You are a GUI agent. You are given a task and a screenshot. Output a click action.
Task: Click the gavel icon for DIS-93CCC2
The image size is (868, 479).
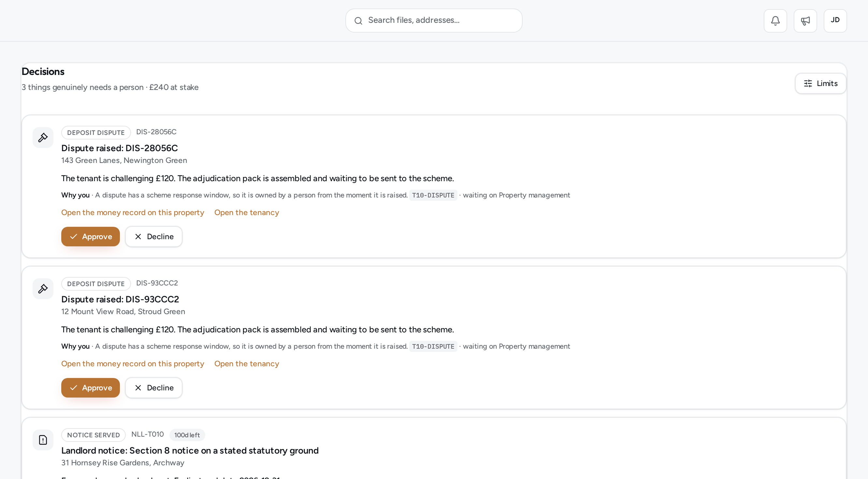tap(43, 289)
